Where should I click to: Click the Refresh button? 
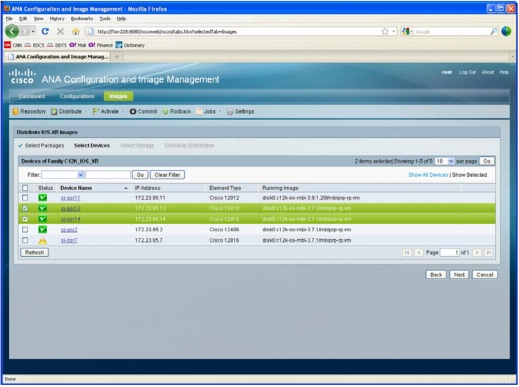pyautogui.click(x=34, y=252)
